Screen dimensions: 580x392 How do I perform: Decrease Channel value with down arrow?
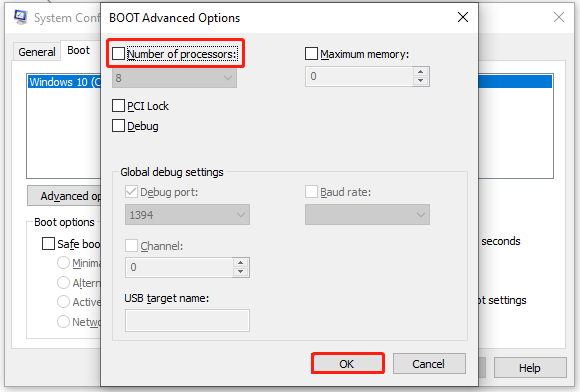[240, 271]
